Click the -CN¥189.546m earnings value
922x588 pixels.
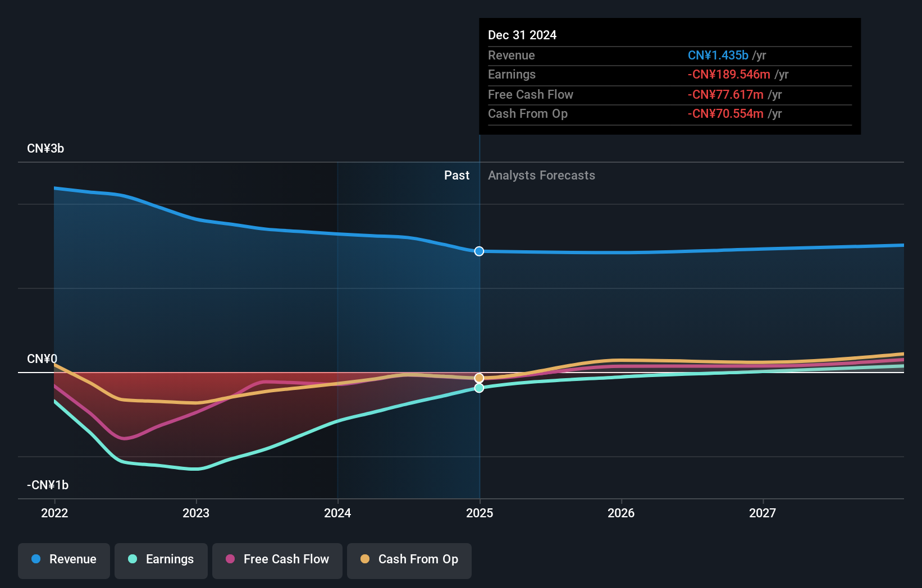pyautogui.click(x=729, y=75)
